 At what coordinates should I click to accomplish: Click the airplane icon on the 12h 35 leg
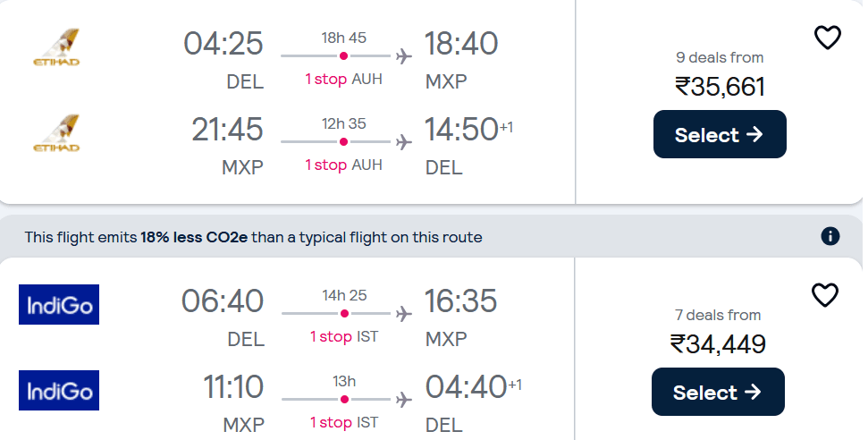point(404,142)
